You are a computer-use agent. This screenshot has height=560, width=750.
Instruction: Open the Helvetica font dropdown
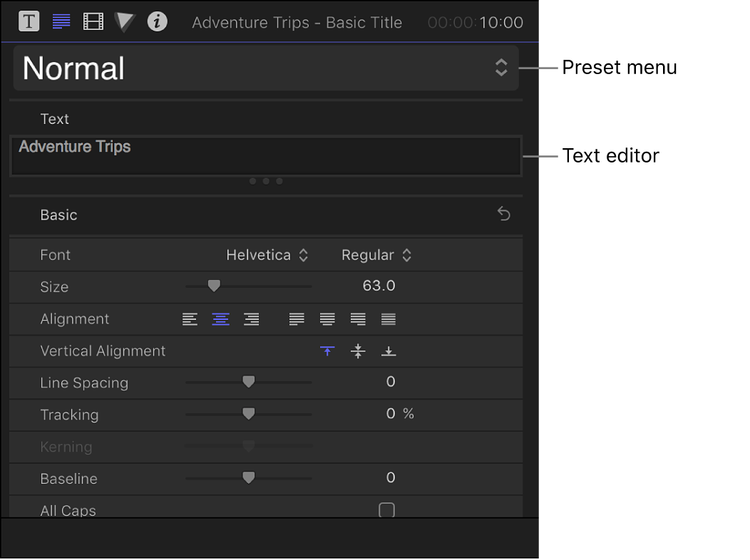click(x=267, y=254)
